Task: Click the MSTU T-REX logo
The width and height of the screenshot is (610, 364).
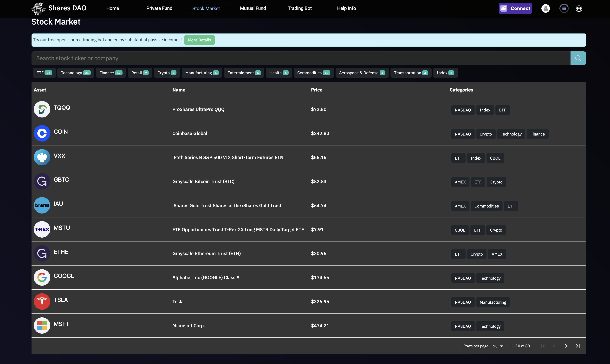Action: tap(42, 230)
